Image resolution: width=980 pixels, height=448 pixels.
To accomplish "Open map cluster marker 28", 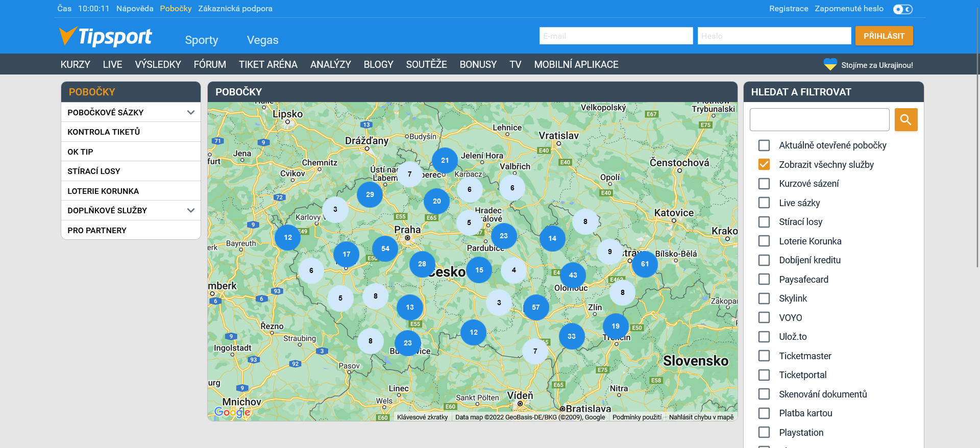I will tap(422, 264).
